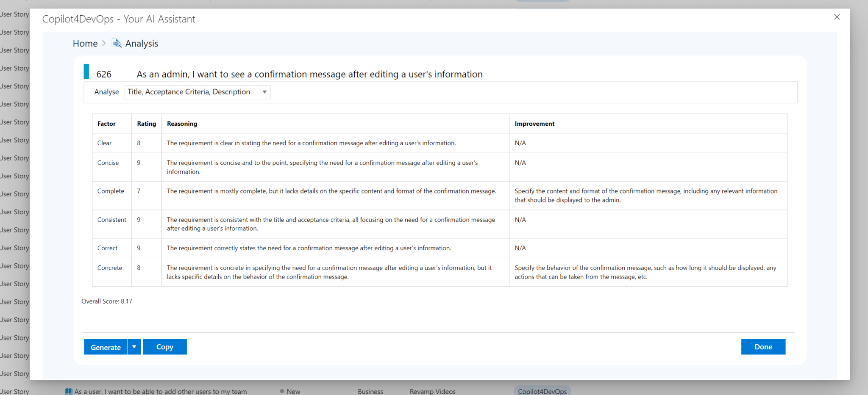Click the blue New state circle at bottom
Viewport: 868px width, 395px height.
[x=282, y=391]
